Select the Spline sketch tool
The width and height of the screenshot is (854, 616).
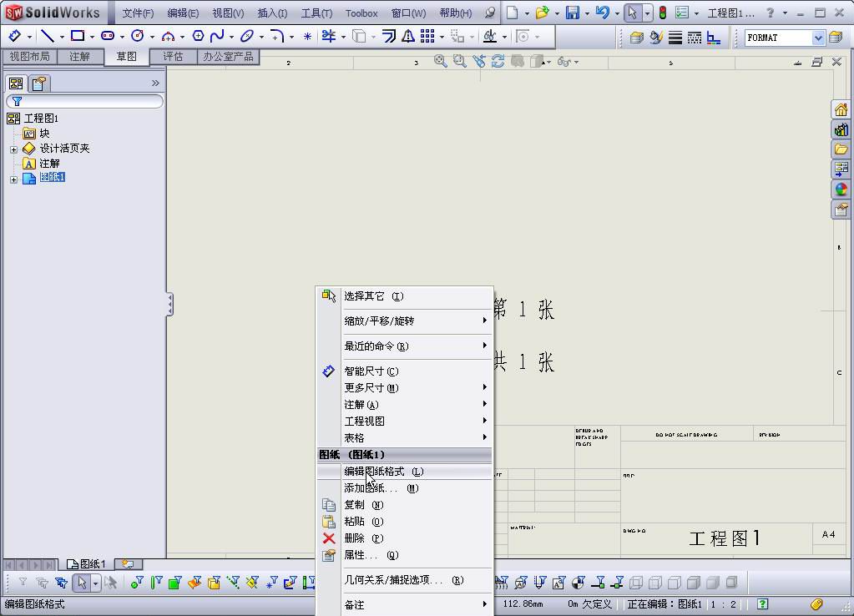coord(217,37)
